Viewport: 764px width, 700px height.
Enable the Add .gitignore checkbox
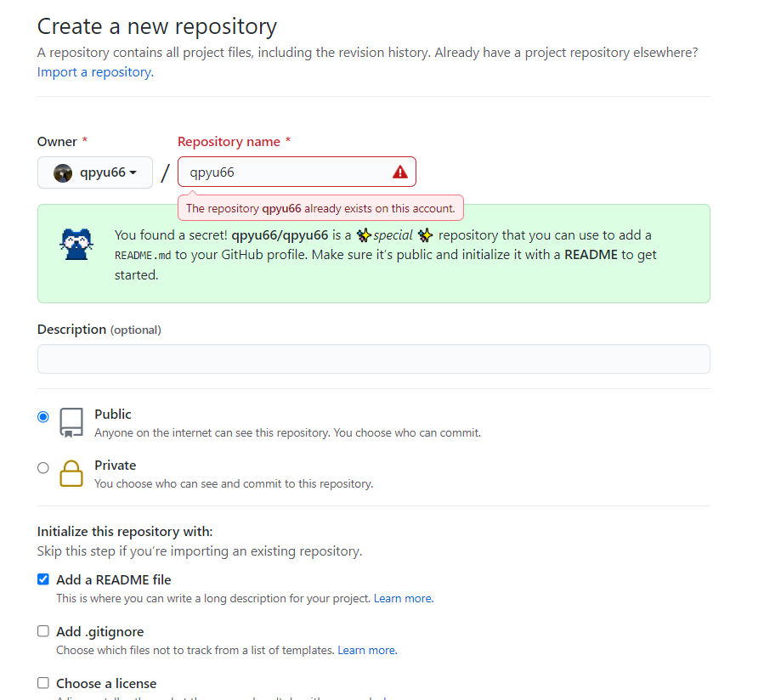(43, 631)
